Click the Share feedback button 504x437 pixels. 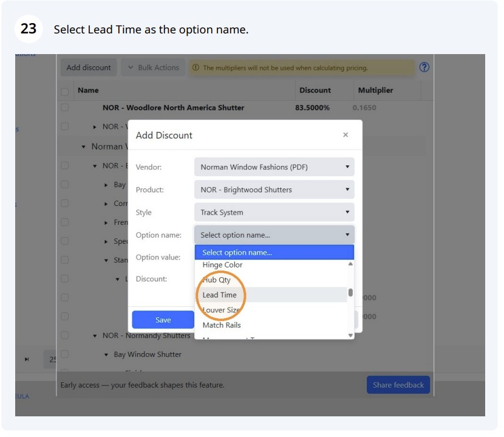398,385
